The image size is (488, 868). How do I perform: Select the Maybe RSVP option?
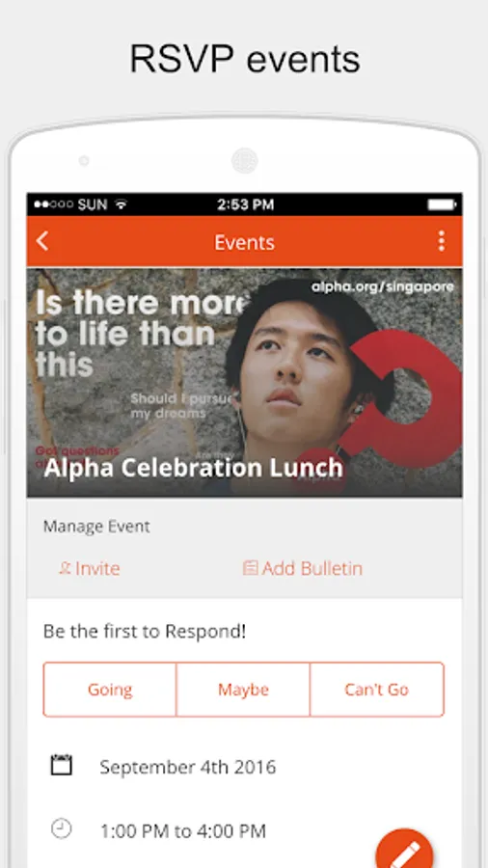(243, 690)
